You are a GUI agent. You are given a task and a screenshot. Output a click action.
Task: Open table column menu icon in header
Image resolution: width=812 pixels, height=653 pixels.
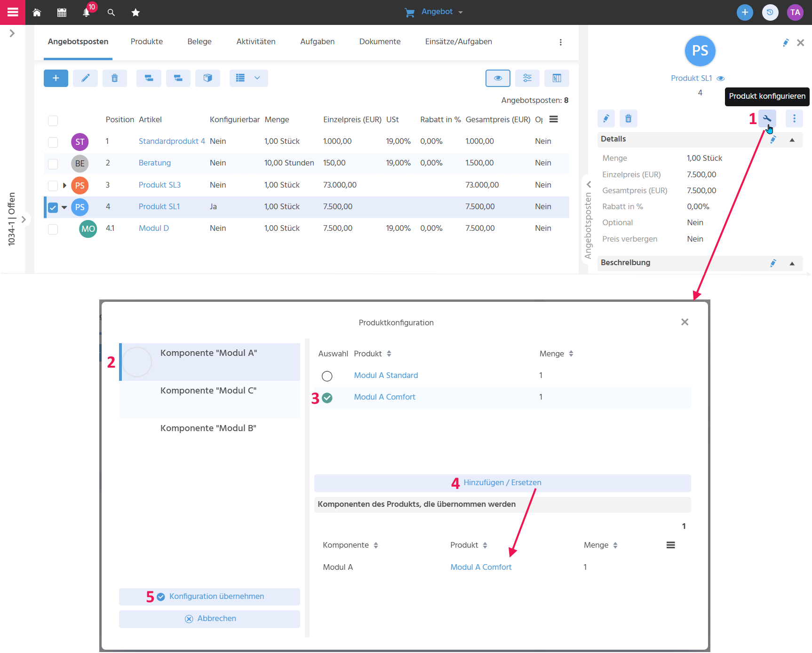(554, 119)
